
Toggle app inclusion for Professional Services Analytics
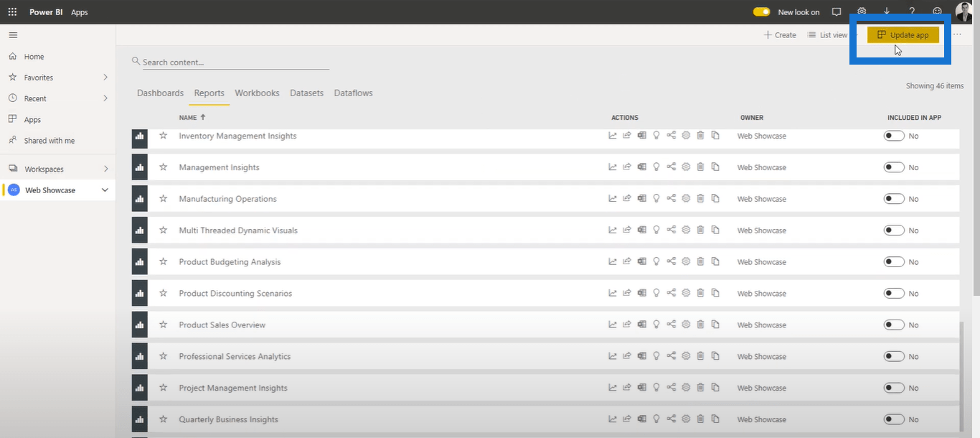click(894, 357)
